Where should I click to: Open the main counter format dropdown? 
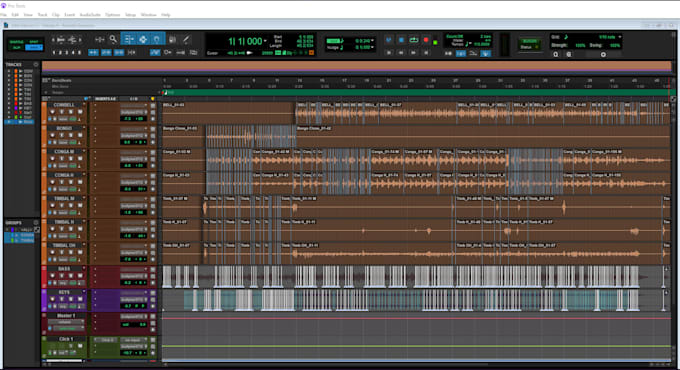point(265,41)
